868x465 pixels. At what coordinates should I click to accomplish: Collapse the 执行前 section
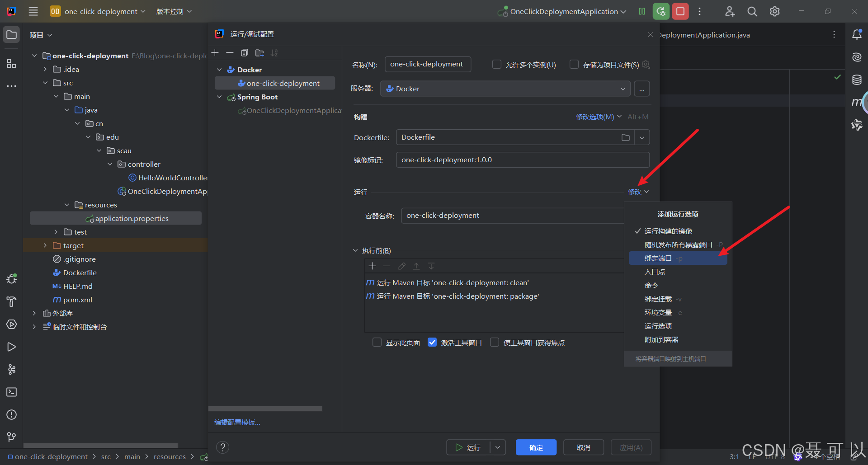pos(355,250)
